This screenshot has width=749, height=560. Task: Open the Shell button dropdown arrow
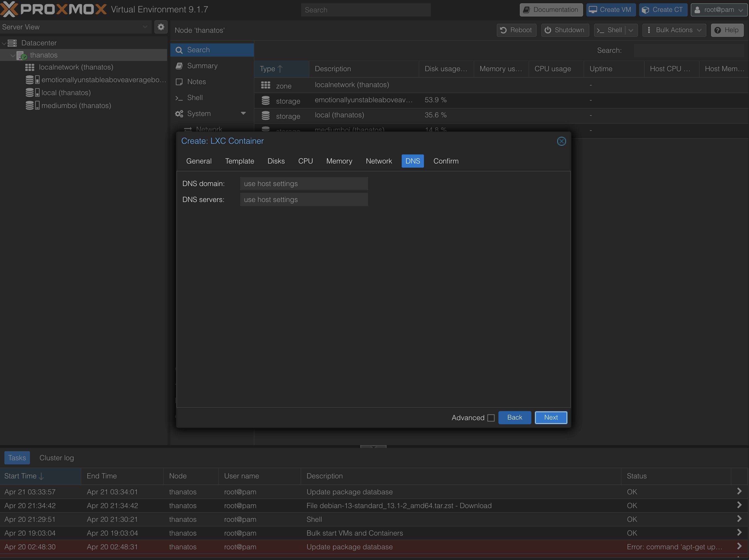[x=631, y=30]
